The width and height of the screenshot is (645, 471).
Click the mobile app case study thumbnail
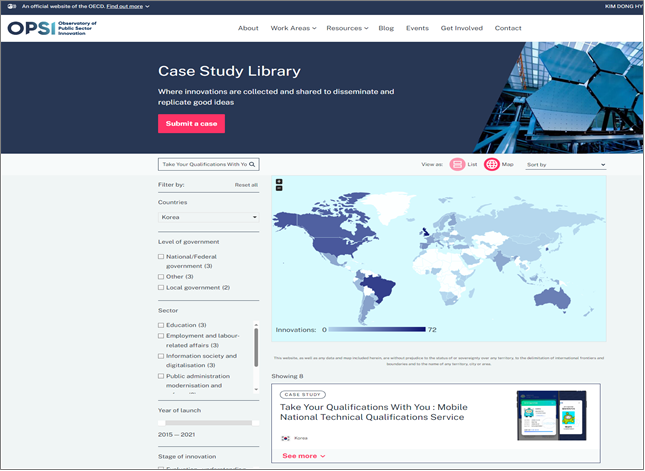552,415
